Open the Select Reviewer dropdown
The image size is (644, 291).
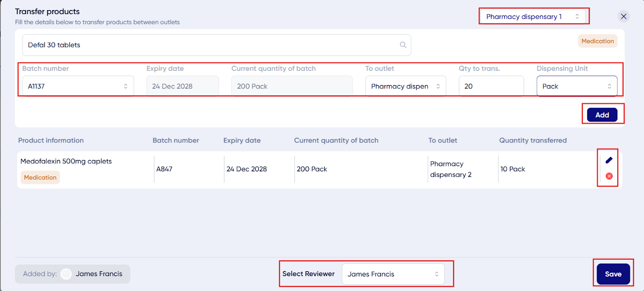coord(393,274)
